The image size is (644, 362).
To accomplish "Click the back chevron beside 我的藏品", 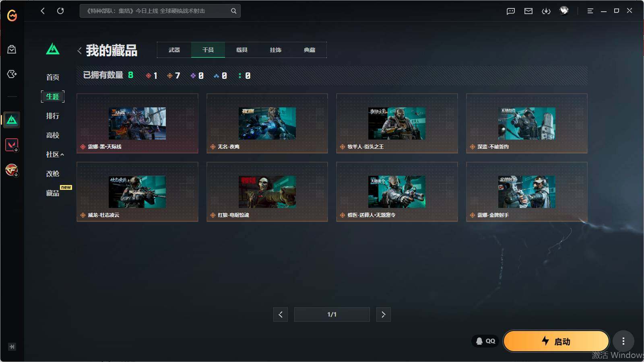I will 79,51.
